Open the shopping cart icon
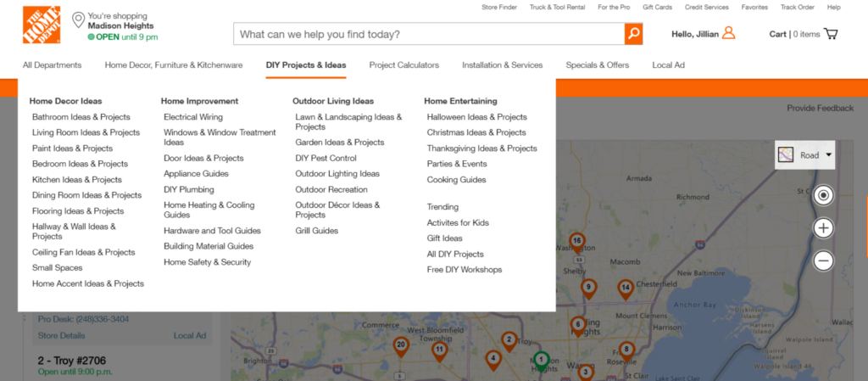This screenshot has width=868, height=381. (830, 34)
